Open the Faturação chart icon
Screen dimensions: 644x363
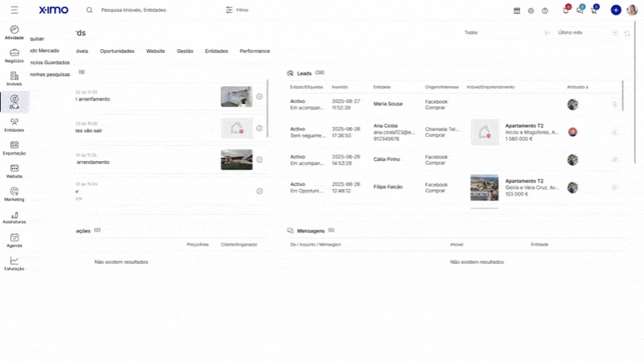coord(14,262)
